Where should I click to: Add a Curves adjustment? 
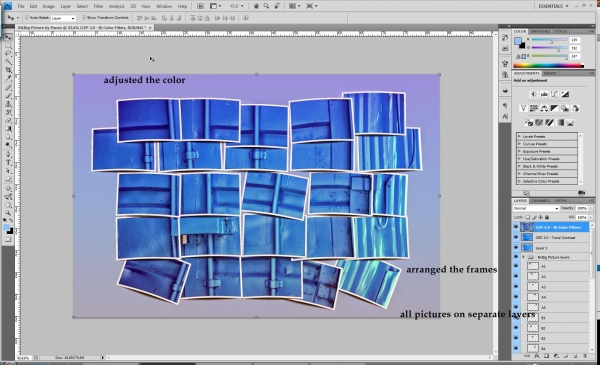point(554,94)
